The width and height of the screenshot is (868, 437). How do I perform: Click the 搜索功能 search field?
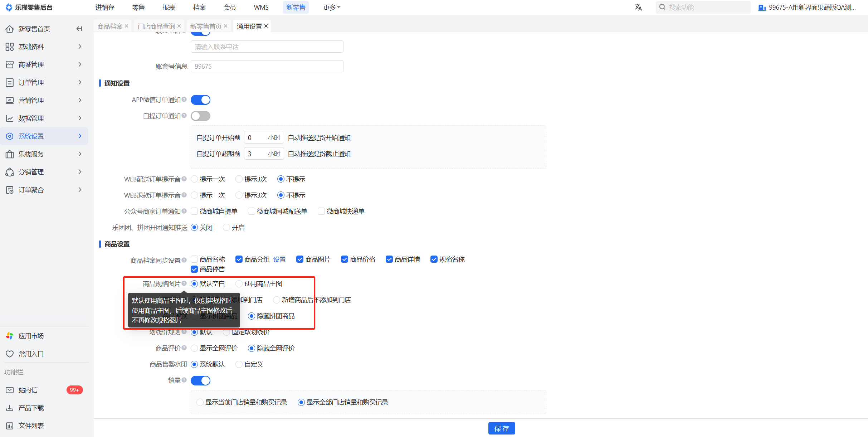click(703, 7)
